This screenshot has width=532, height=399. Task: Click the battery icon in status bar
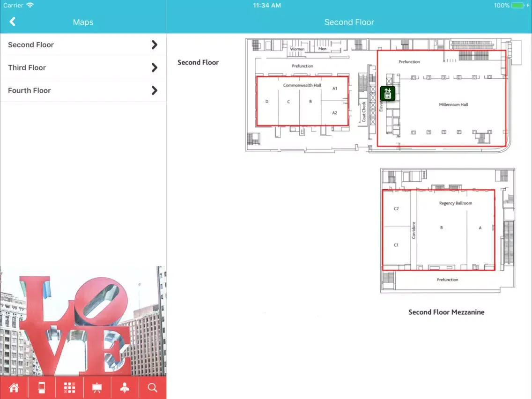(518, 6)
